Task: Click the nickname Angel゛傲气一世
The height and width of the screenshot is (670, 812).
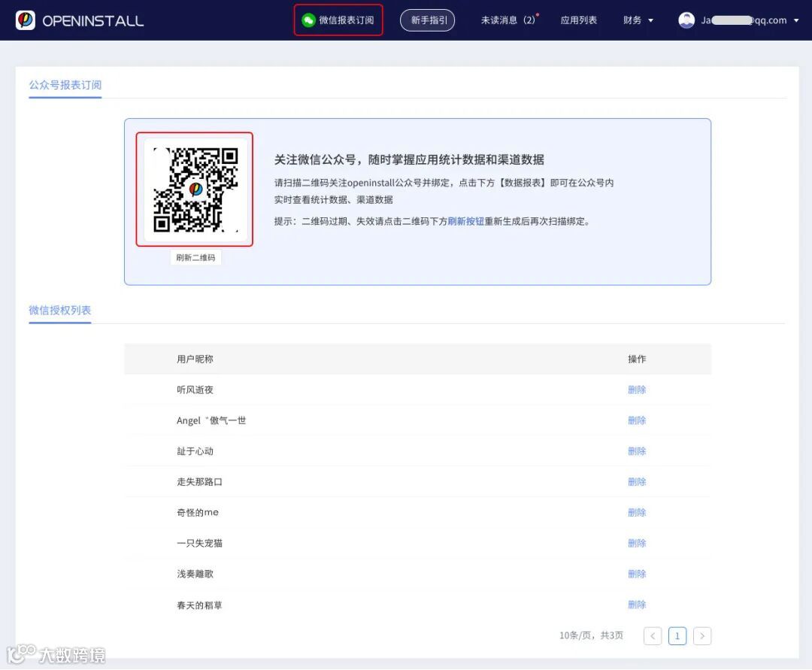Action: coord(211,420)
